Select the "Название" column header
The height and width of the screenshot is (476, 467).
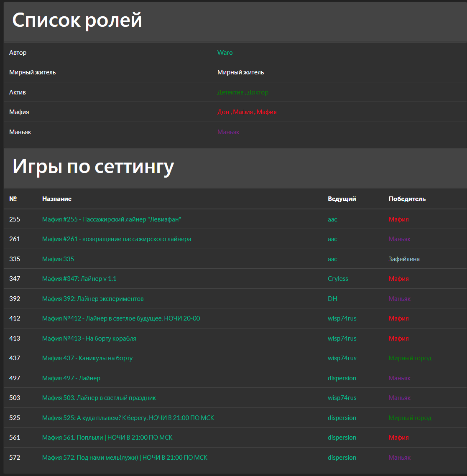pyautogui.click(x=57, y=199)
